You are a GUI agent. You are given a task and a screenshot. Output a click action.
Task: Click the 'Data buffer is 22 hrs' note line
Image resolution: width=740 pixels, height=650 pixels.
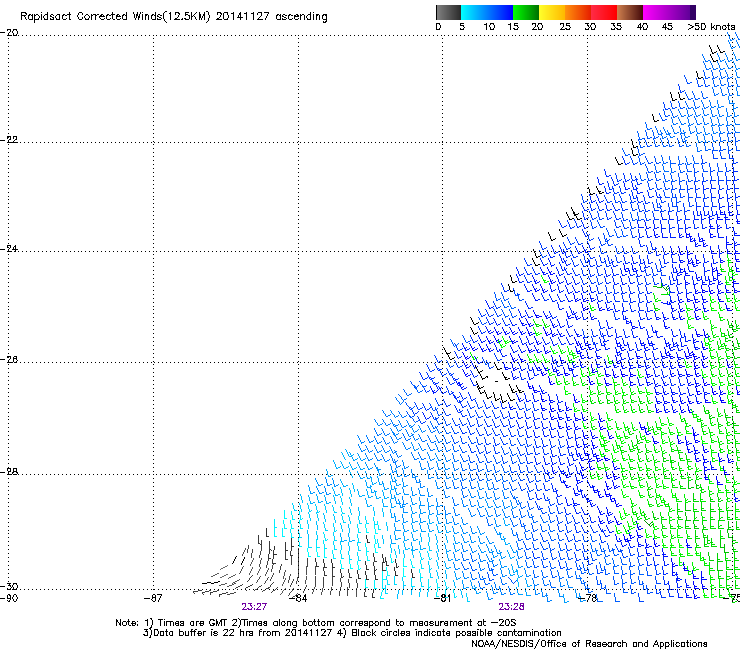pyautogui.click(x=352, y=633)
